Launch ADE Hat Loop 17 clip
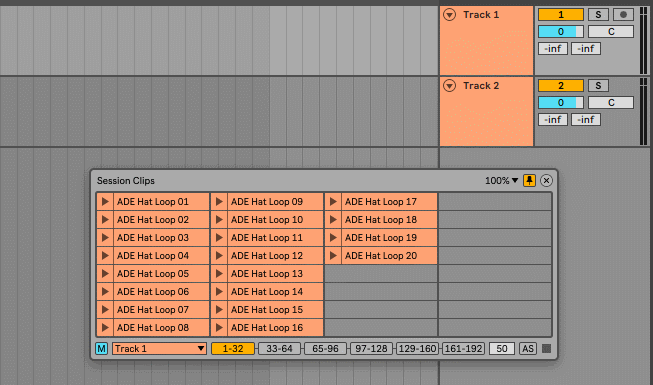Image resolution: width=653 pixels, height=385 pixels. 333,202
